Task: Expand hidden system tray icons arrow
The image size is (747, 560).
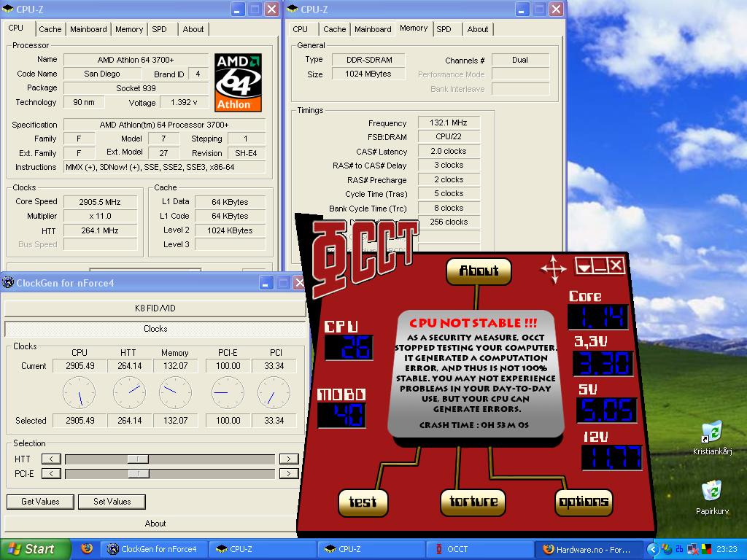Action: 652,549
